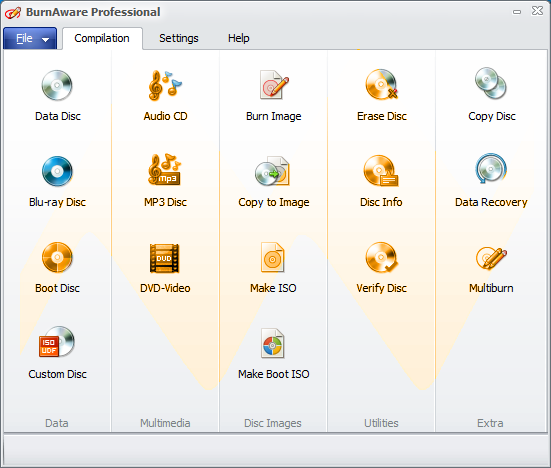Select the MP3 Disc icon

pos(165,170)
